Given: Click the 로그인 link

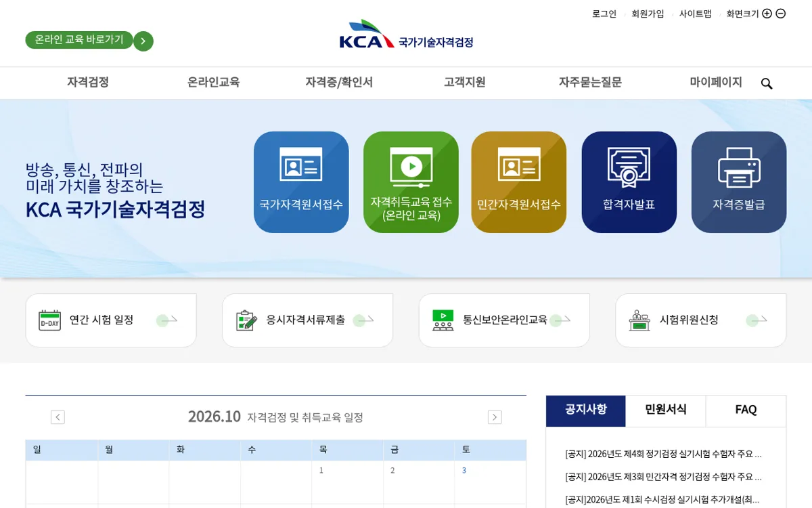Looking at the screenshot, I should 604,14.
